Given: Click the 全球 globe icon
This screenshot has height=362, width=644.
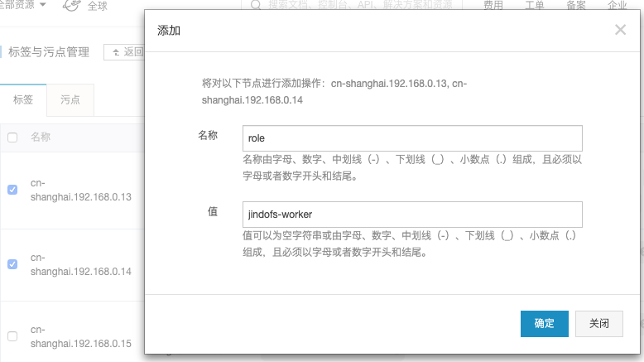Looking at the screenshot, I should pos(72,6).
